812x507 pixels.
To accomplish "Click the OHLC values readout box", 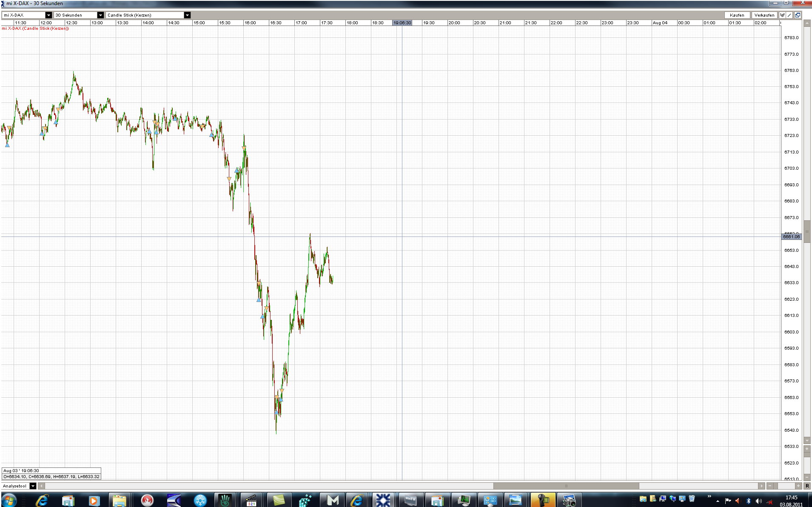I will point(51,476).
